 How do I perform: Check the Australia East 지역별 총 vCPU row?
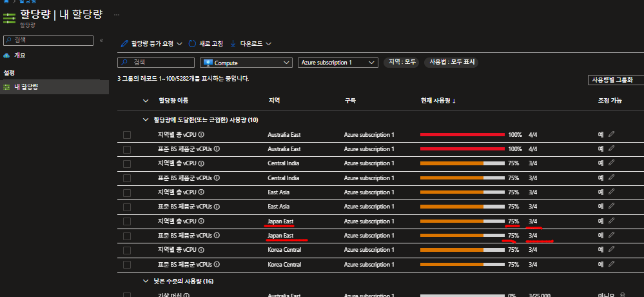127,135
